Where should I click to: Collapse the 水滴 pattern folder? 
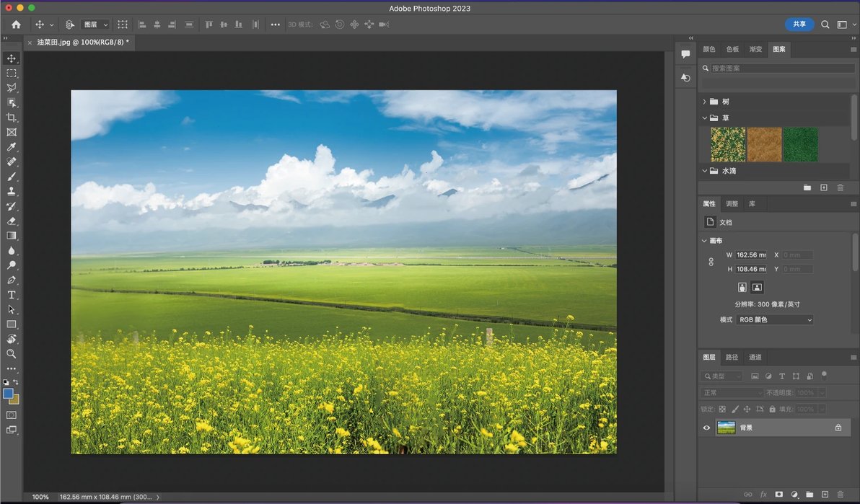705,171
